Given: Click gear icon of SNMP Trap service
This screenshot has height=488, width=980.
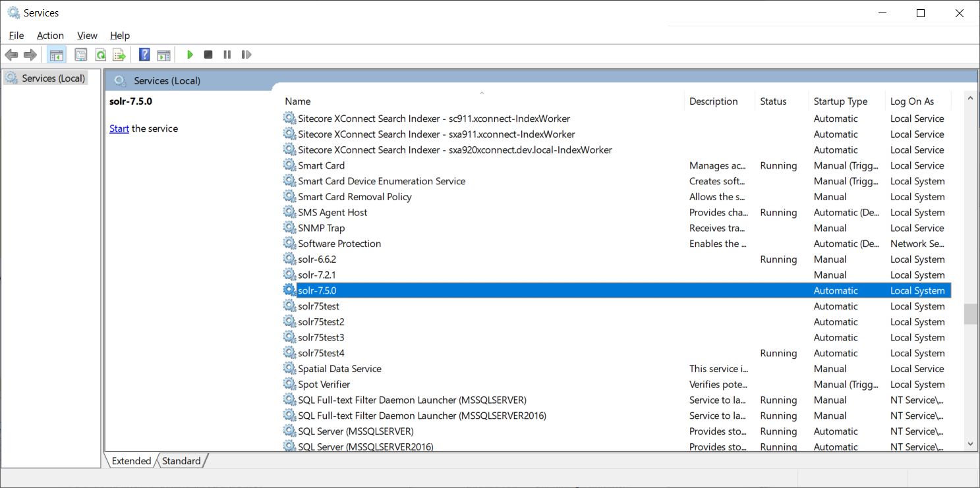Looking at the screenshot, I should 289,228.
